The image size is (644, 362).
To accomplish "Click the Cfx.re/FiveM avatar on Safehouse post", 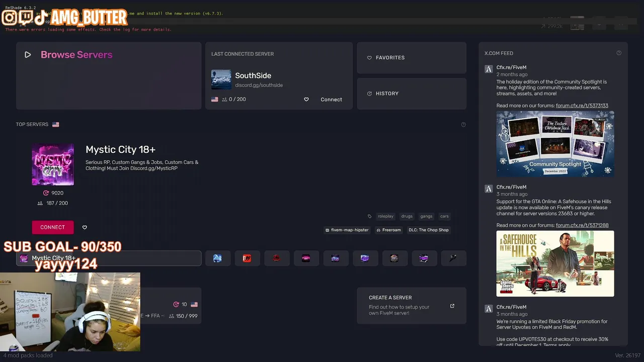I will pos(489,189).
